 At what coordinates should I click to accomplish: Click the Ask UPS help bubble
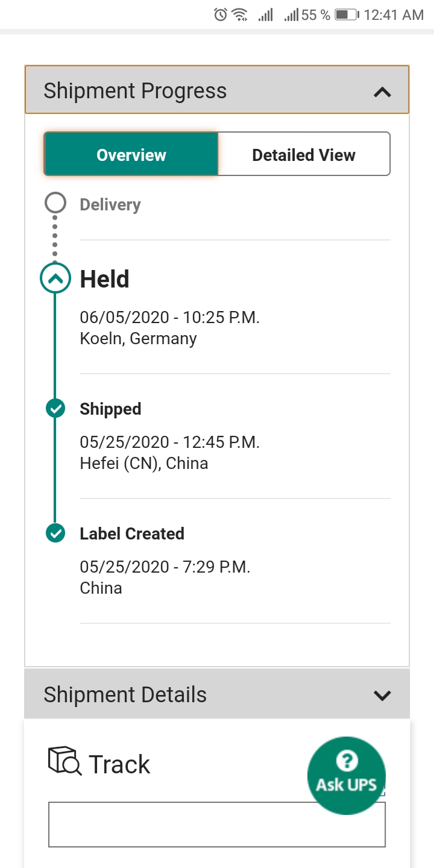point(346,775)
